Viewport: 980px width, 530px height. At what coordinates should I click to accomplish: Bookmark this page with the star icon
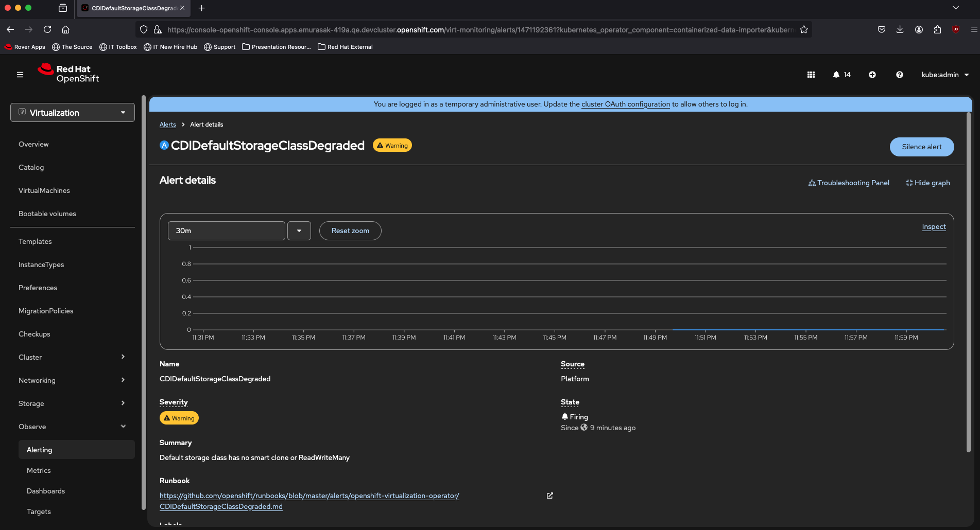(803, 30)
